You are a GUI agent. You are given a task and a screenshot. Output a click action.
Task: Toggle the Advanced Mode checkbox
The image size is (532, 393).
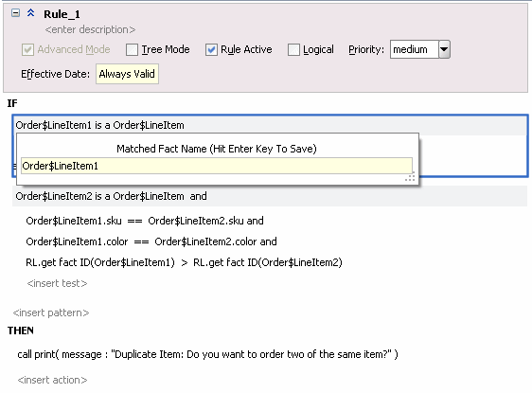point(27,49)
